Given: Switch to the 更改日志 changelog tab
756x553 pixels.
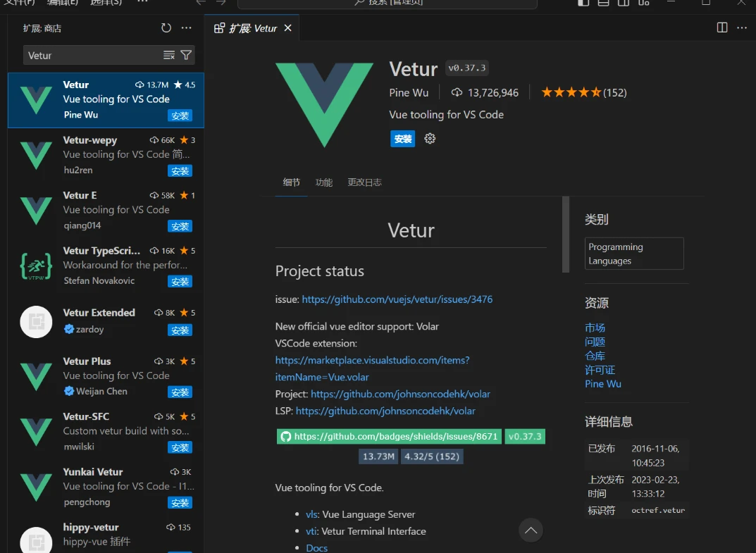Looking at the screenshot, I should tap(364, 182).
